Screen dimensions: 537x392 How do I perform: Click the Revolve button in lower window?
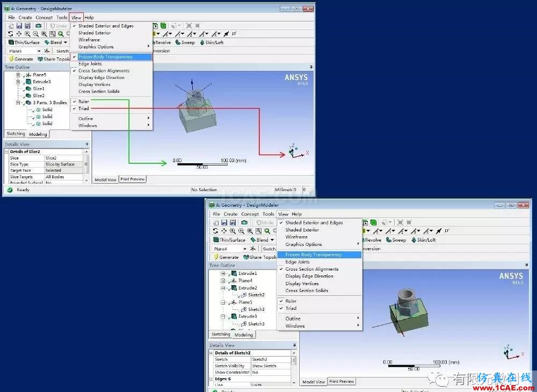[x=372, y=240]
